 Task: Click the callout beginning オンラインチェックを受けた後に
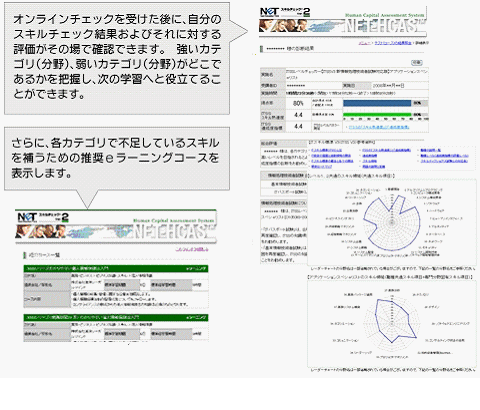pos(117,58)
